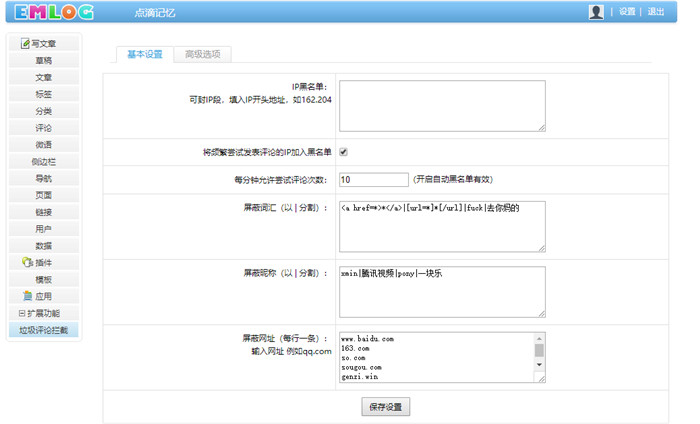Click the EMLOG logo
Screen dimensions: 700x424
(x=54, y=12)
